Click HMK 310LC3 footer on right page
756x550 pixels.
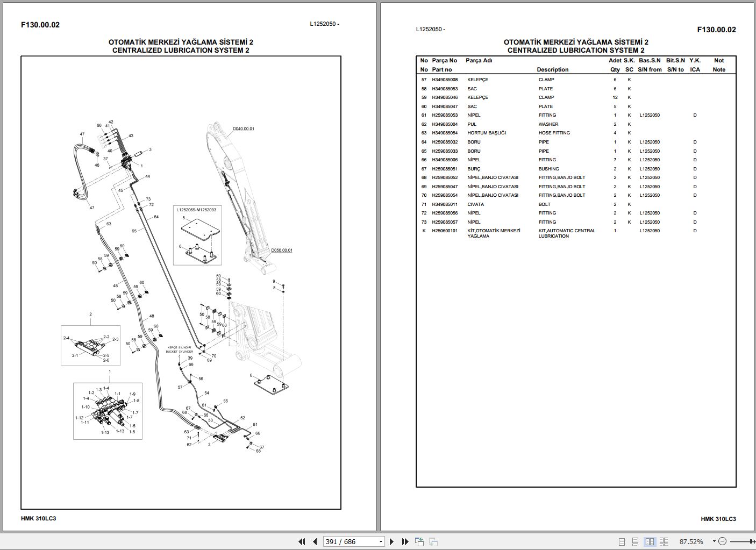click(718, 519)
